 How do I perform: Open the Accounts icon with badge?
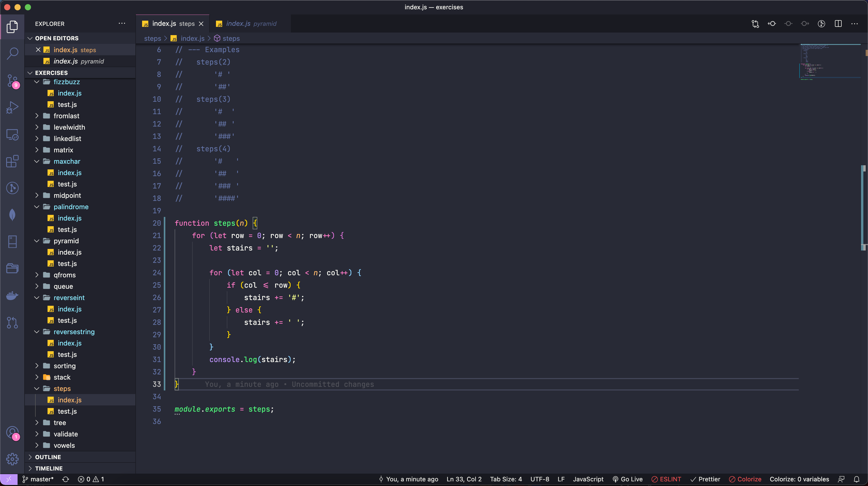click(x=12, y=433)
